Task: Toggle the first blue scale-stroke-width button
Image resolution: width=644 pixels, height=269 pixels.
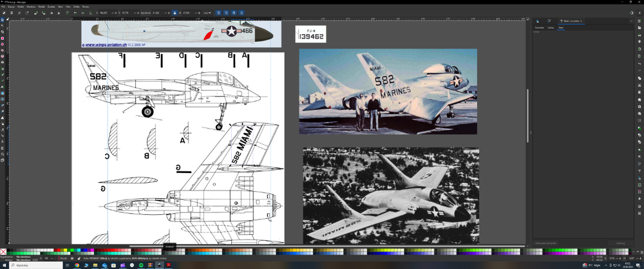Action: [218, 12]
